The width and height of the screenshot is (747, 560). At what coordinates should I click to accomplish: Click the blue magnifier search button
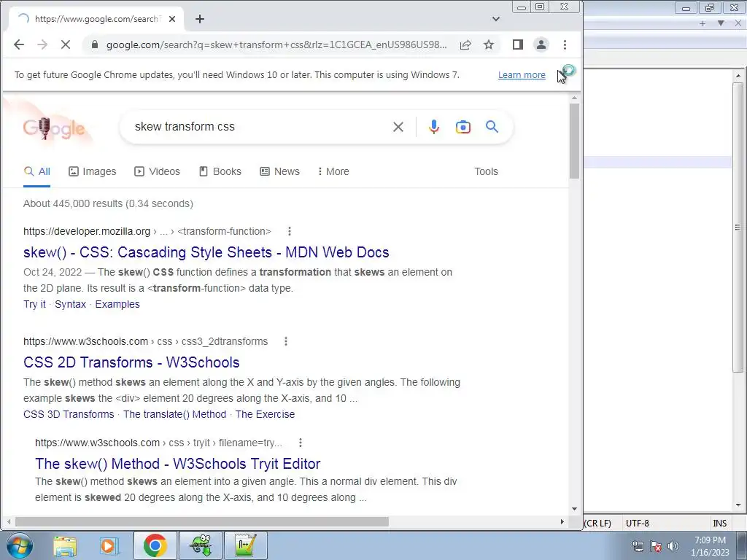tap(492, 127)
